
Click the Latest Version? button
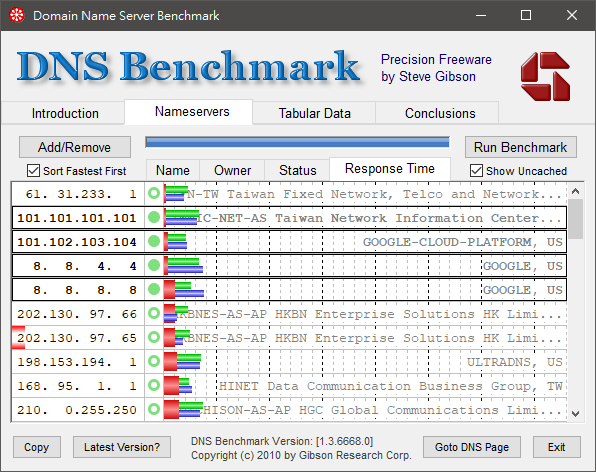pyautogui.click(x=122, y=447)
